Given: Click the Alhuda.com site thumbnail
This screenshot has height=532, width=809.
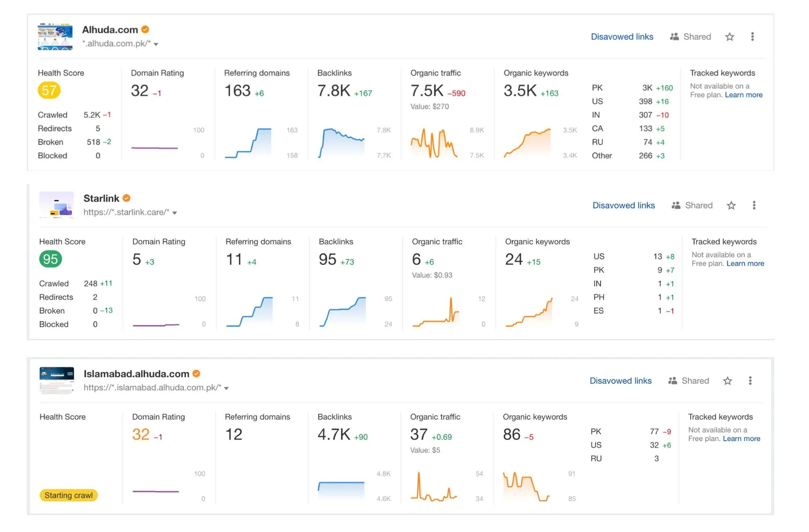Looking at the screenshot, I should tap(55, 36).
